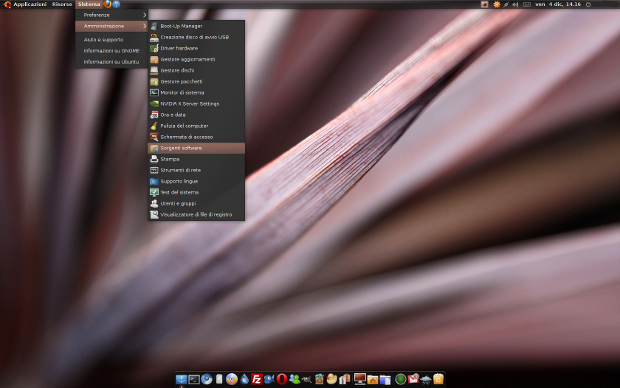Open the shopping bags icon in dock
620x388 pixels.
345,379
